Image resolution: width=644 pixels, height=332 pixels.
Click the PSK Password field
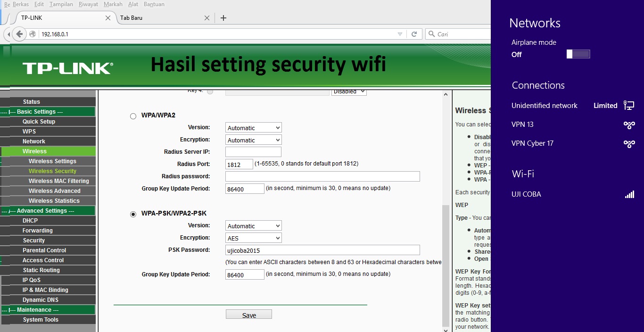coord(322,250)
